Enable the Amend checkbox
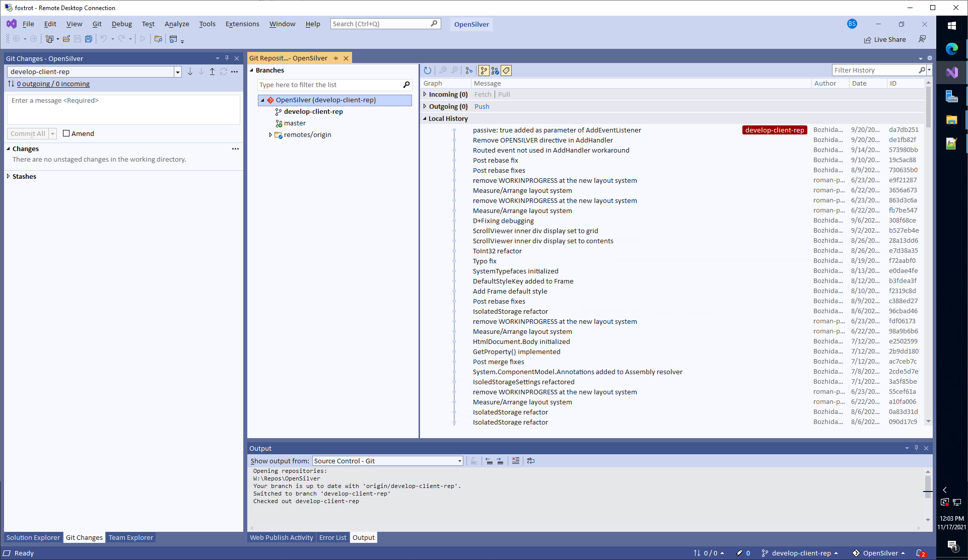 pos(66,133)
